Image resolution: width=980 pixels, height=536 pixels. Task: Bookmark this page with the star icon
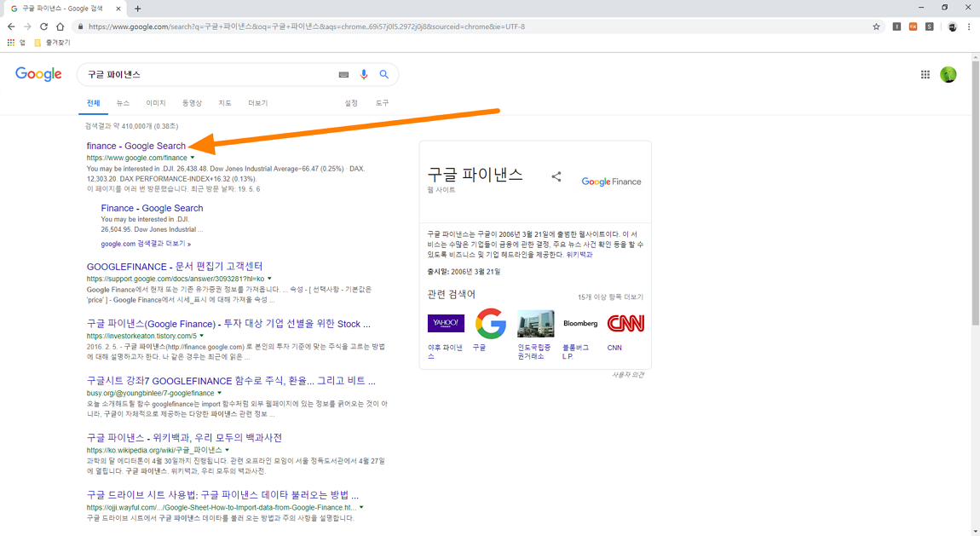876,27
